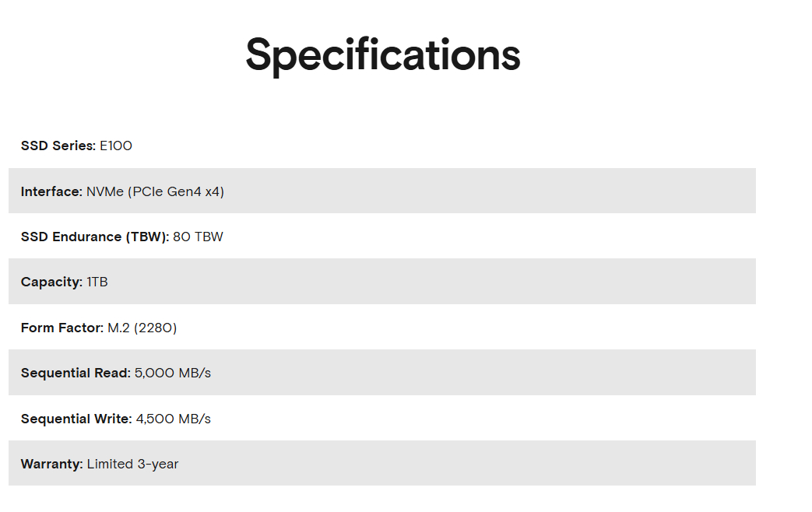This screenshot has height=512, width=812.
Task: Click the Capacity label
Action: pyautogui.click(x=51, y=282)
